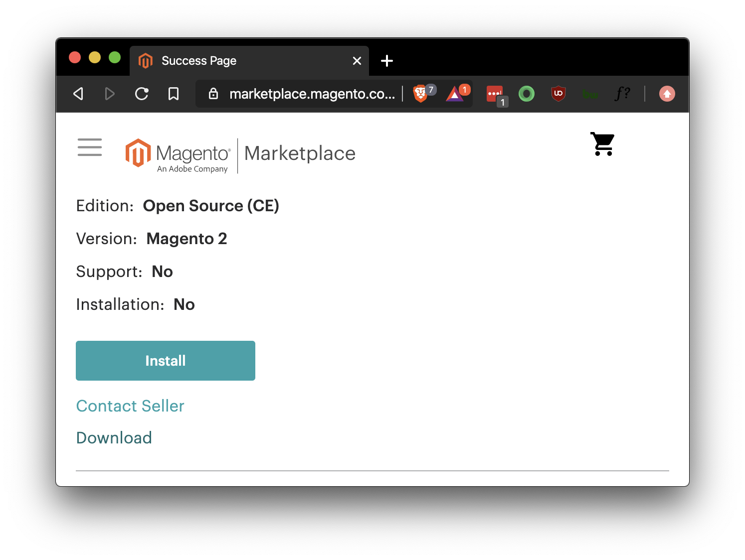The image size is (745, 560).
Task: Open the shopping cart
Action: [602, 144]
